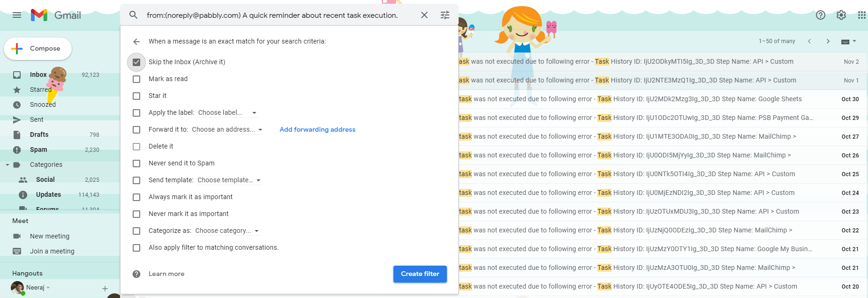Uncheck Skip the Inbox (Archive it)

pos(136,62)
